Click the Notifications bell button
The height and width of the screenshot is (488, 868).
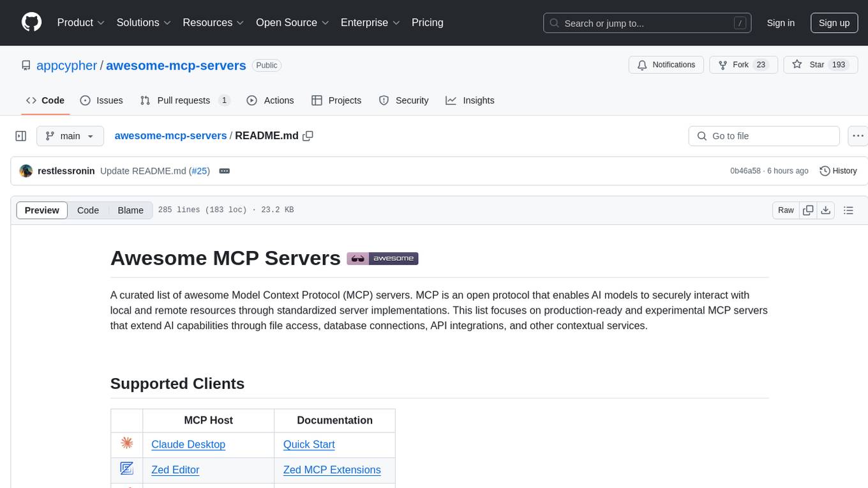tap(666, 65)
